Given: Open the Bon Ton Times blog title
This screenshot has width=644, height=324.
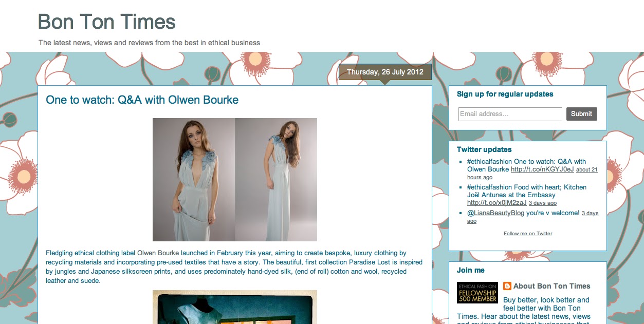Looking at the screenshot, I should [107, 22].
